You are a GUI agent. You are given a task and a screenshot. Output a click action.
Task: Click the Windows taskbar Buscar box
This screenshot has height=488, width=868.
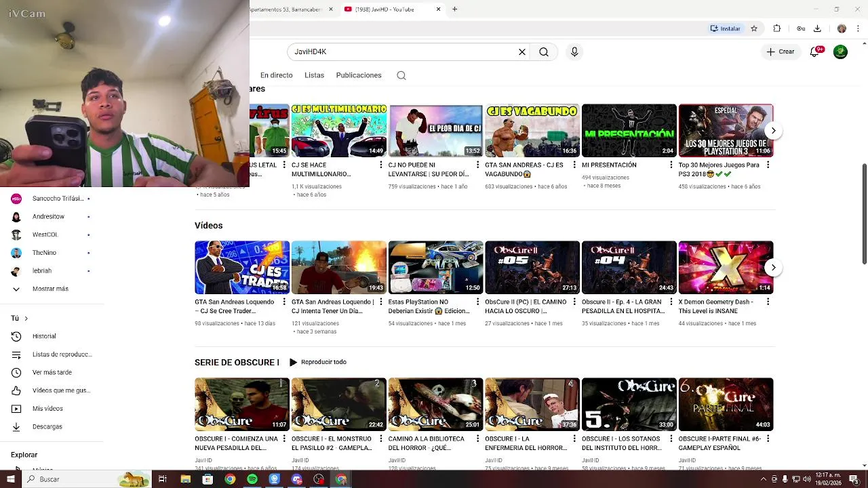coord(87,479)
